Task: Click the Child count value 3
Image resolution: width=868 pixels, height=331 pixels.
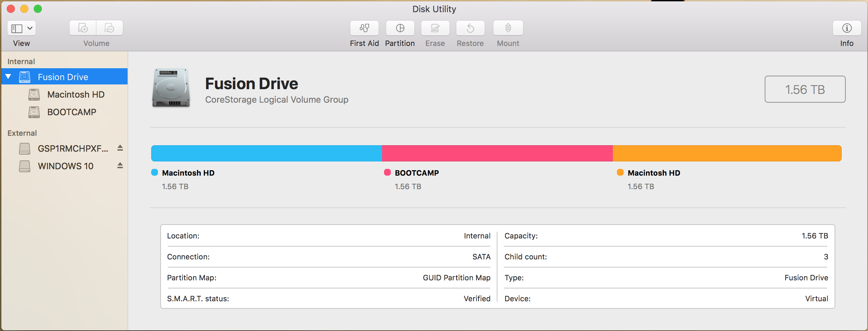Action: coord(826,257)
